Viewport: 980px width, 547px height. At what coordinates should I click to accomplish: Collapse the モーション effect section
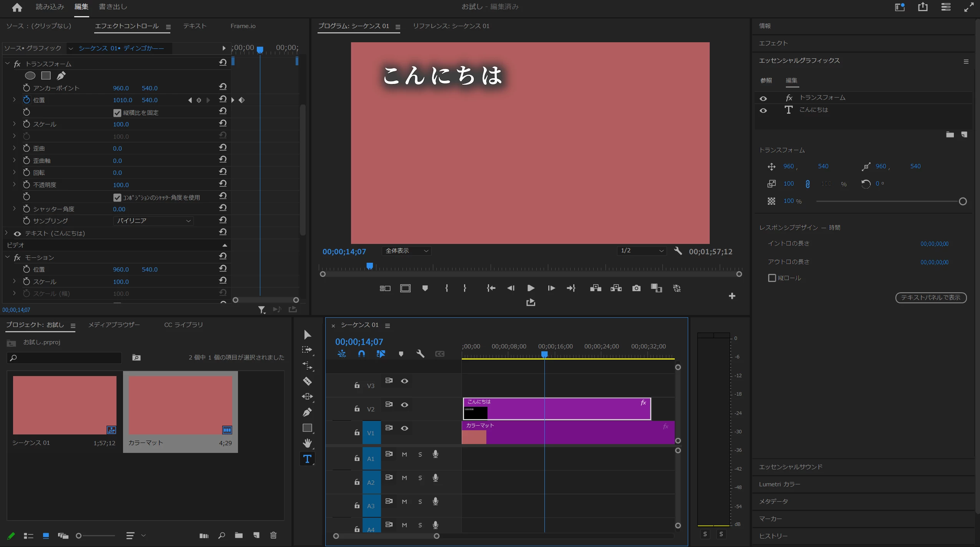7,257
